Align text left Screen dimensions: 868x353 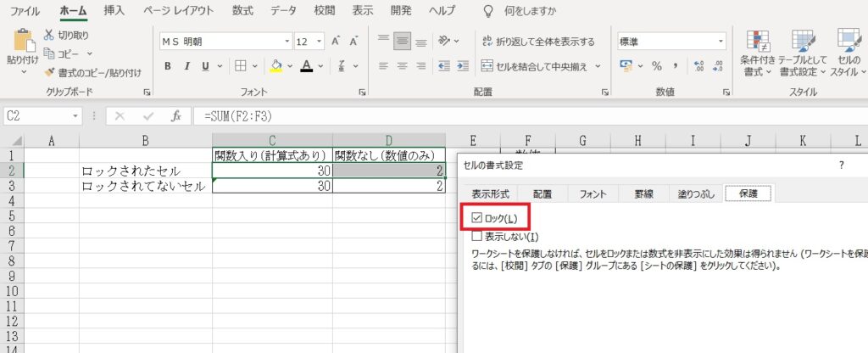(383, 66)
